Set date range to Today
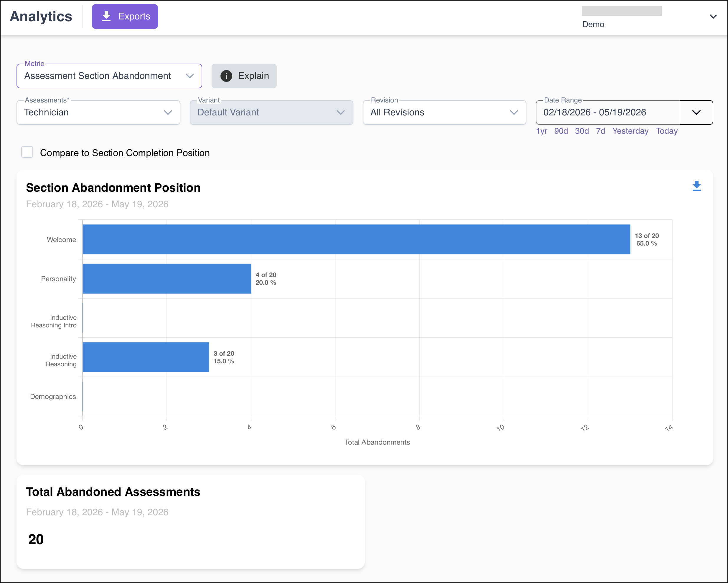 point(666,131)
